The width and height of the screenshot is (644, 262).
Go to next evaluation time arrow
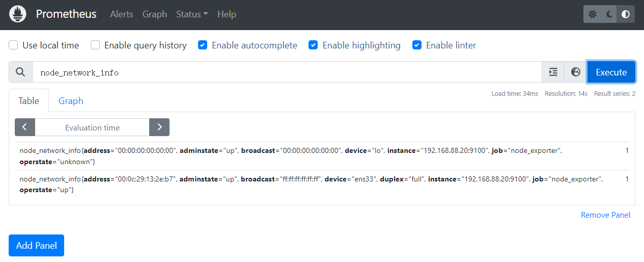159,127
